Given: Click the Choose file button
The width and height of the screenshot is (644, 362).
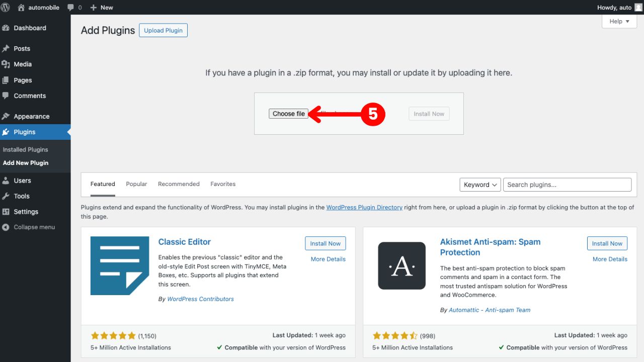Looking at the screenshot, I should pos(288,114).
